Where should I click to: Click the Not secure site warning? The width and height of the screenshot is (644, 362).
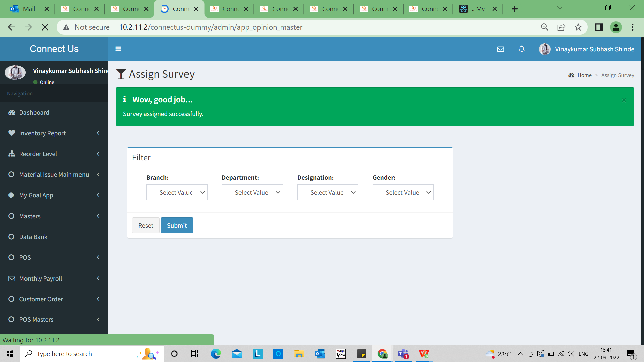pos(86,27)
